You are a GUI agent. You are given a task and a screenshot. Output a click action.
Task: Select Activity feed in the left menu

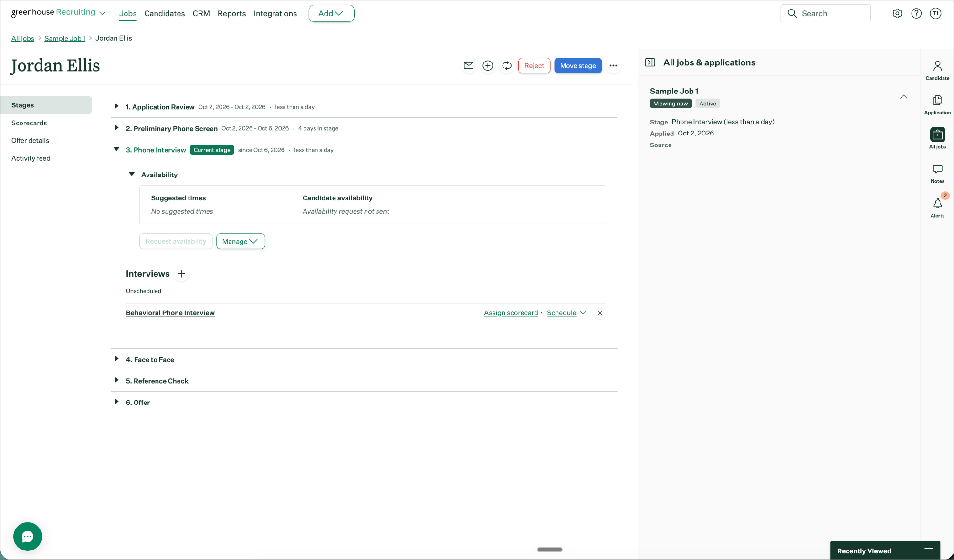31,158
